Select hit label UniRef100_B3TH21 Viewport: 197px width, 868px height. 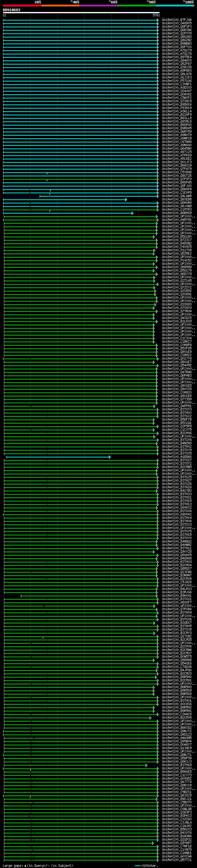pyautogui.click(x=176, y=497)
